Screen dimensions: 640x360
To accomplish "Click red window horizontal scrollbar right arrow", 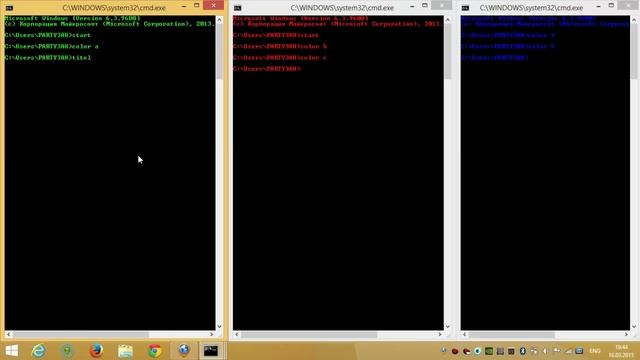I will [x=440, y=334].
